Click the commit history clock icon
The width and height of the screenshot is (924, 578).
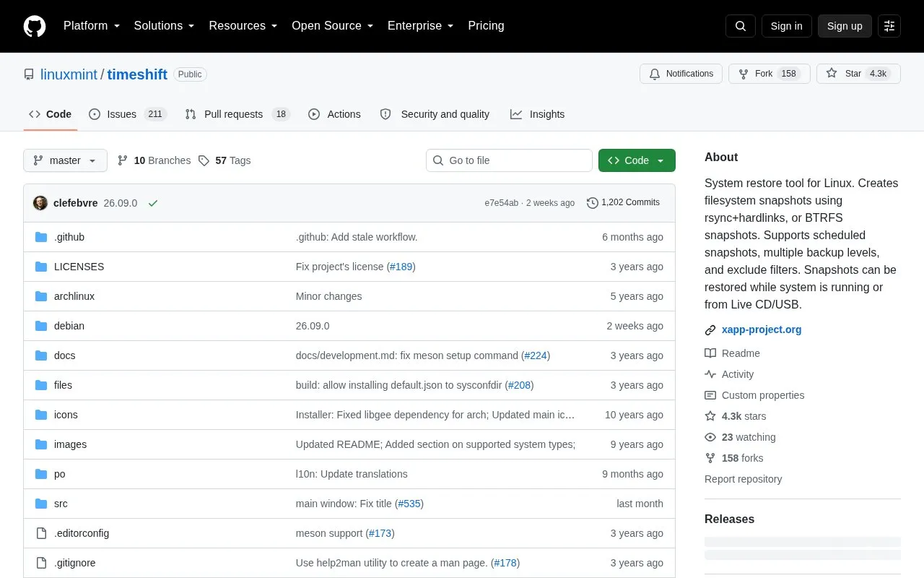[593, 203]
